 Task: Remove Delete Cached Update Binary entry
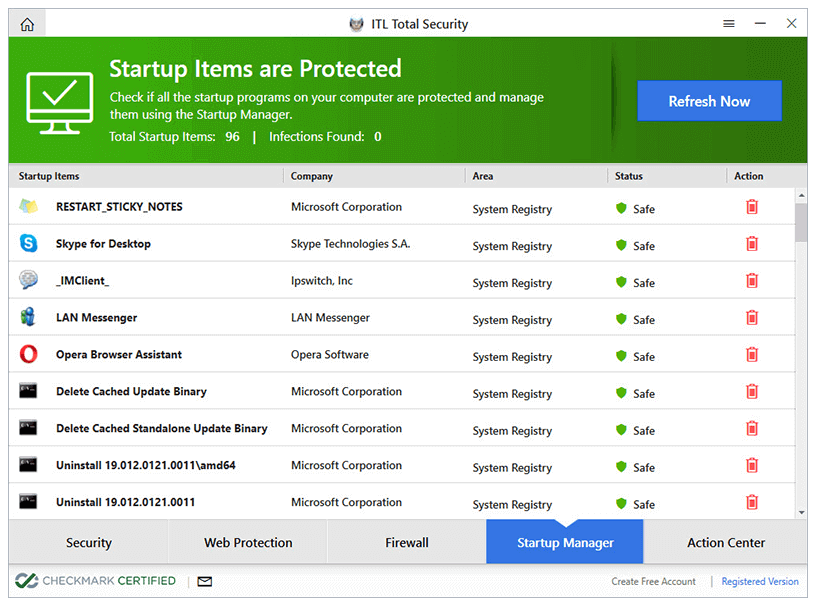752,392
